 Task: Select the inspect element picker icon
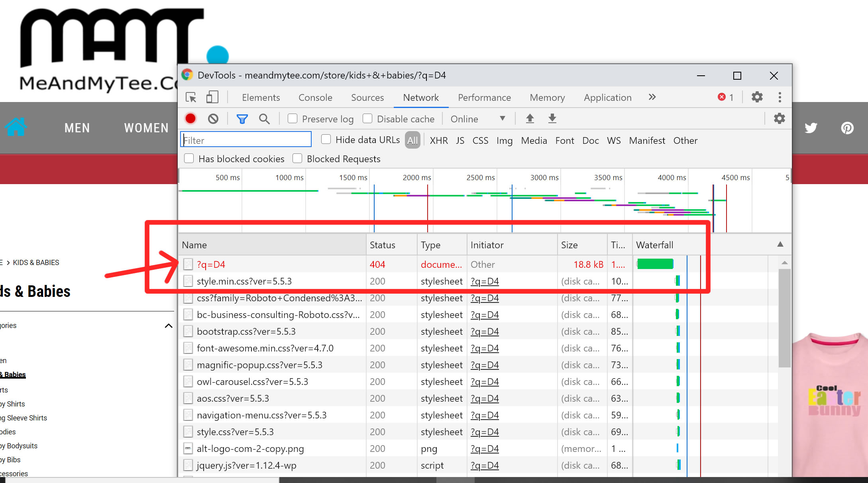[x=191, y=98]
